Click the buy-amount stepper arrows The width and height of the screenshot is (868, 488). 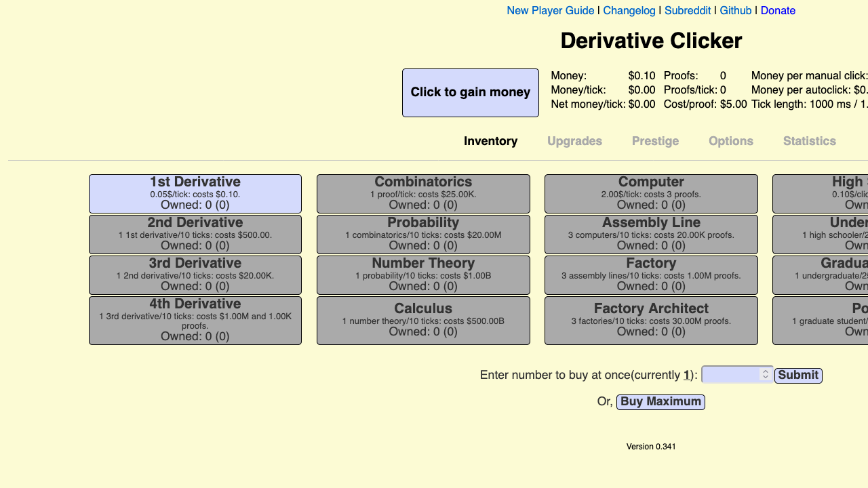[766, 375]
